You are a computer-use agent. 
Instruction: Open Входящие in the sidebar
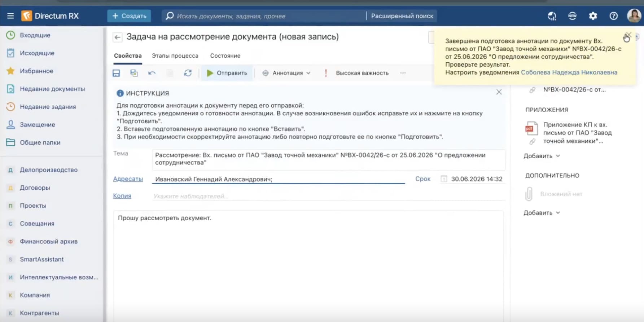click(x=35, y=35)
